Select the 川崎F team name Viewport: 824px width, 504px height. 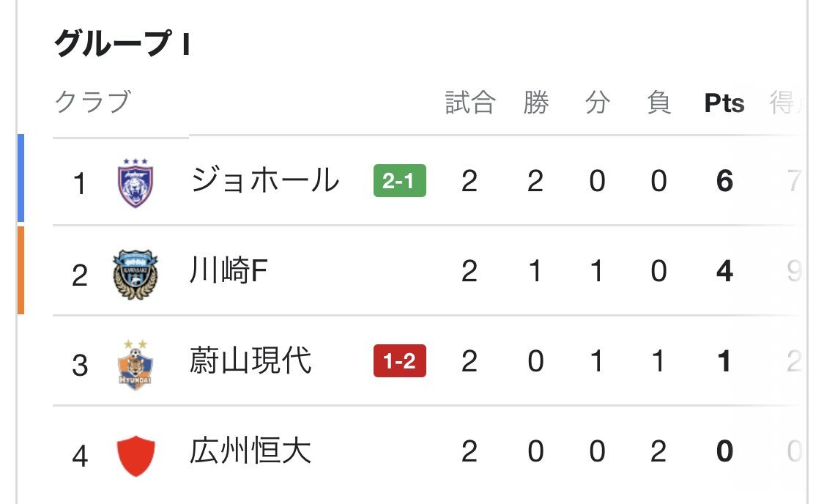229,270
